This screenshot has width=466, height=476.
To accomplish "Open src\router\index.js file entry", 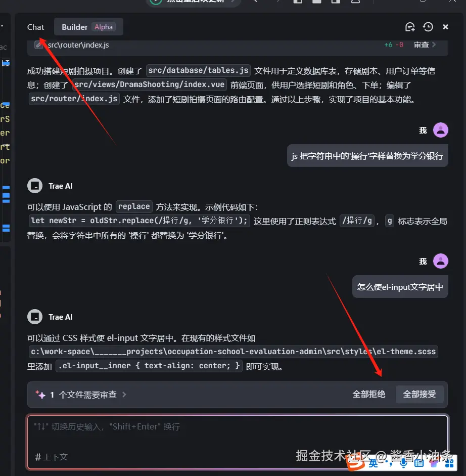I will click(78, 45).
